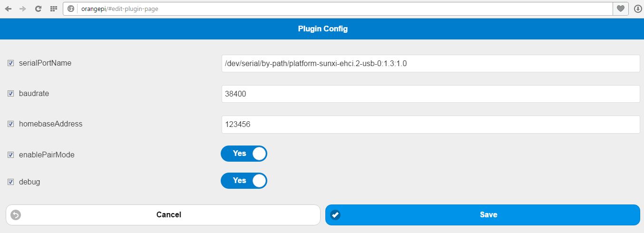Click the browser forward arrow icon
The image size is (644, 233).
(22, 9)
